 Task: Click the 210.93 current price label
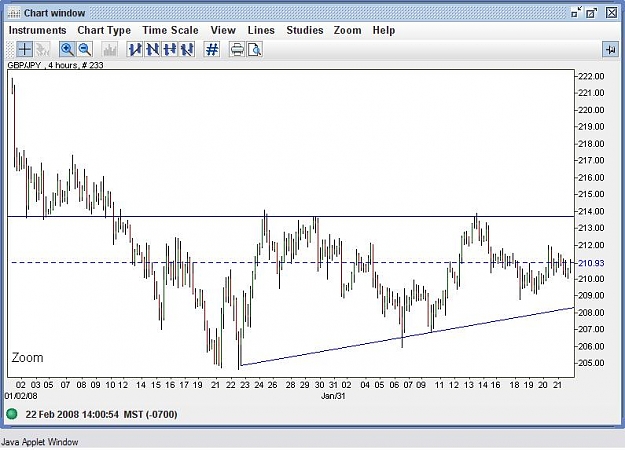[591, 263]
